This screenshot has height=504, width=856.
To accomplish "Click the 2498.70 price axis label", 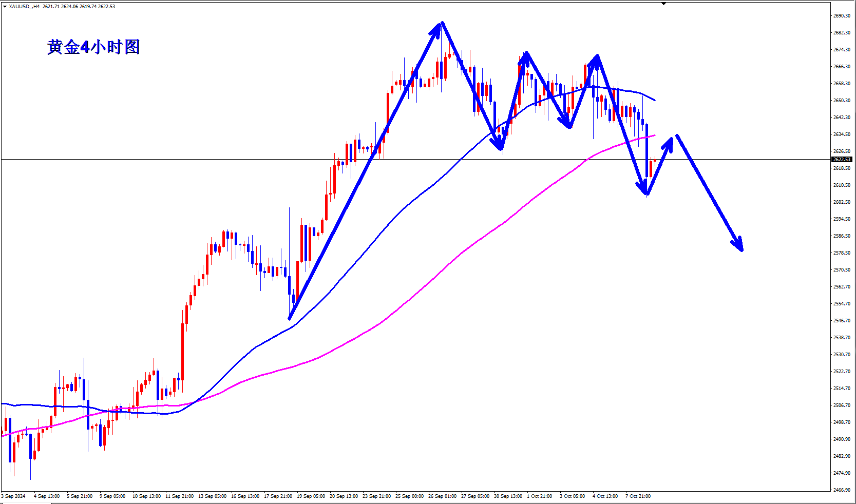I will (842, 422).
